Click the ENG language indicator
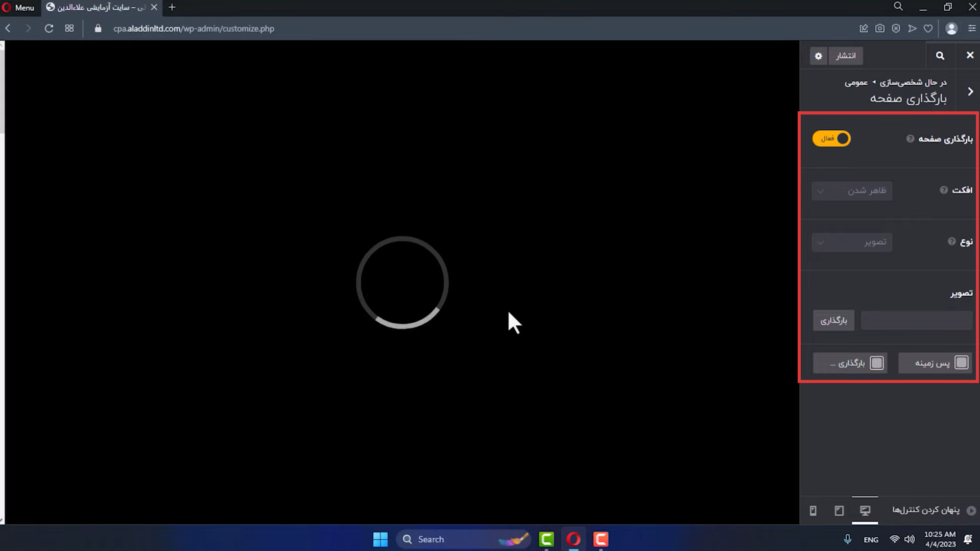The width and height of the screenshot is (980, 551). point(871,540)
